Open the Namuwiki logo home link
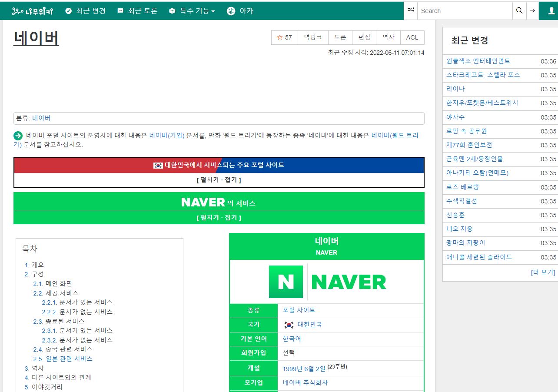The height and width of the screenshot is (392, 558). click(32, 11)
